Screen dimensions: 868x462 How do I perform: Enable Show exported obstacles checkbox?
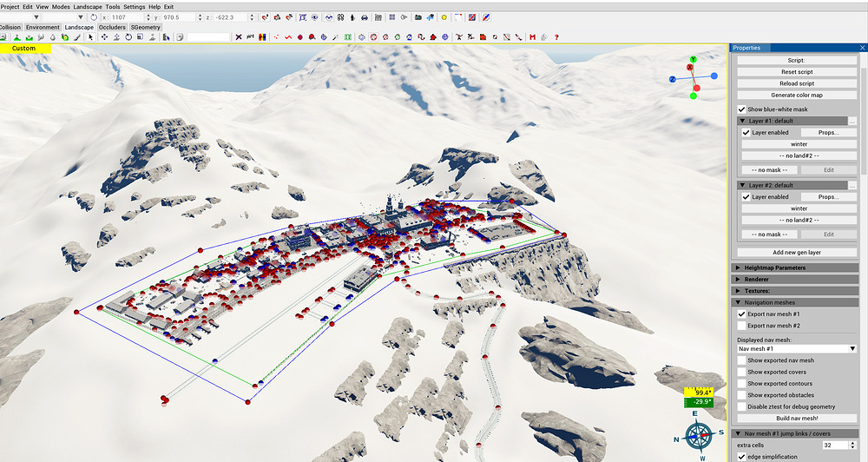742,395
